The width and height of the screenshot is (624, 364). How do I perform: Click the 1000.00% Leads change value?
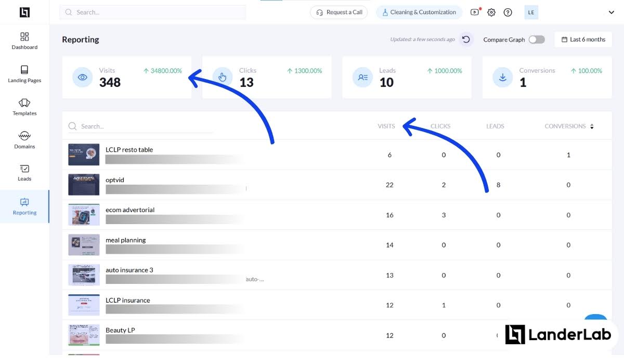pyautogui.click(x=445, y=71)
